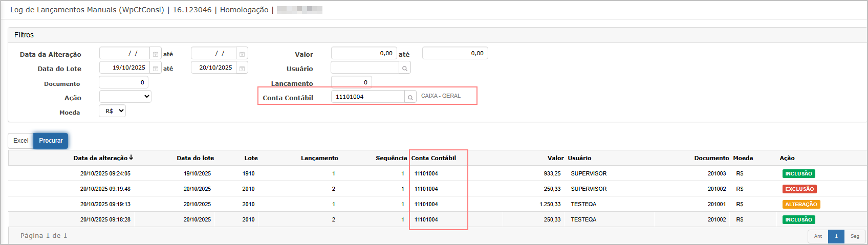868x245 pixels.
Task: Click the Conta Contábil search magnifier icon
Action: pyautogui.click(x=410, y=97)
